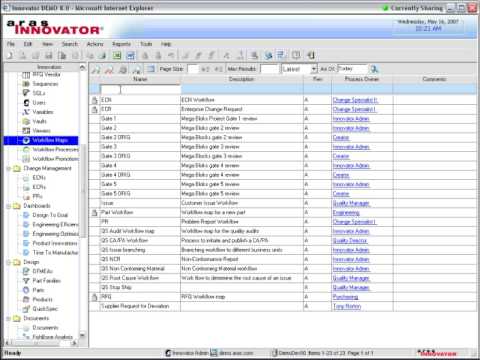
Task: Click the lock icon on the Part Workflow row
Action: point(95,213)
